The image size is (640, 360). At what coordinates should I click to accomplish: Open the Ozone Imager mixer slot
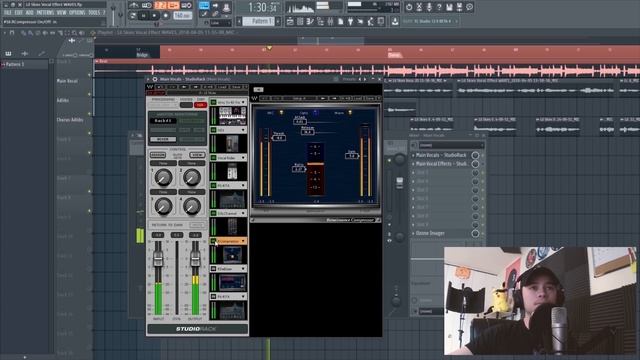(x=430, y=233)
